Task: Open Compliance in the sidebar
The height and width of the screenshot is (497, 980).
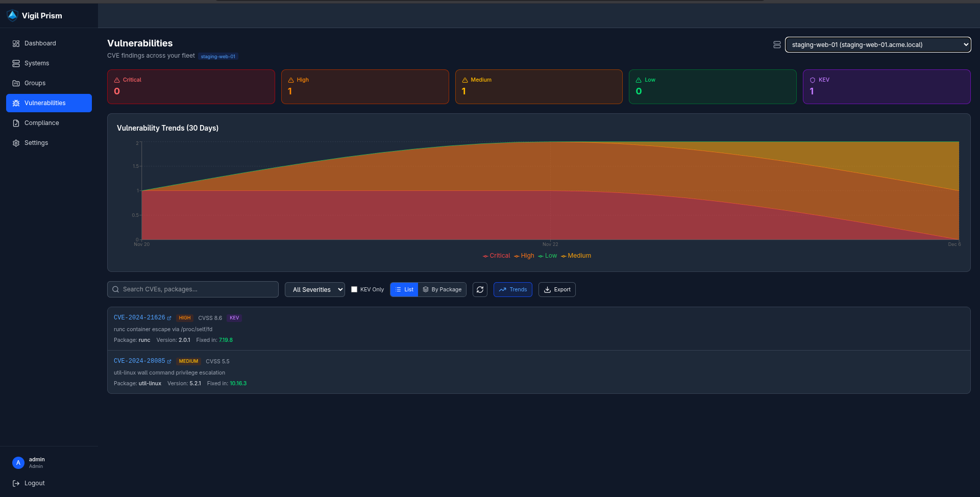Action: tap(42, 123)
